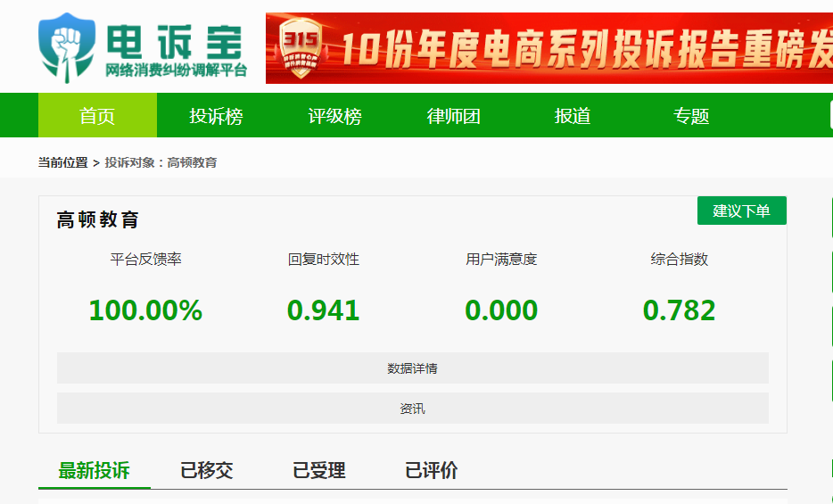The height and width of the screenshot is (504, 833).
Task: Open the 315 red report banner
Action: [x=549, y=48]
